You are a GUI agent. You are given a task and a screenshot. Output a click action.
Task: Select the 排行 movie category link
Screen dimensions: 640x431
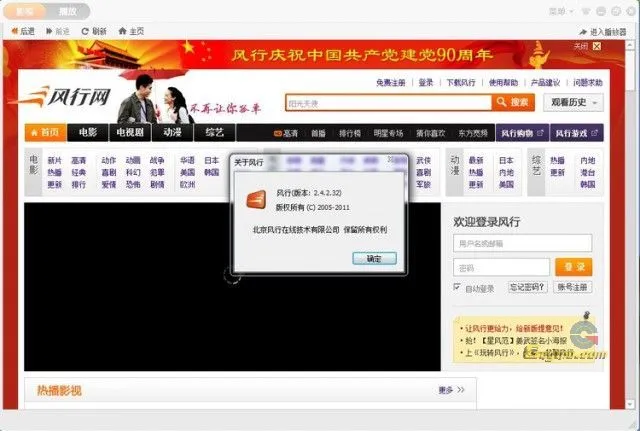coord(79,185)
